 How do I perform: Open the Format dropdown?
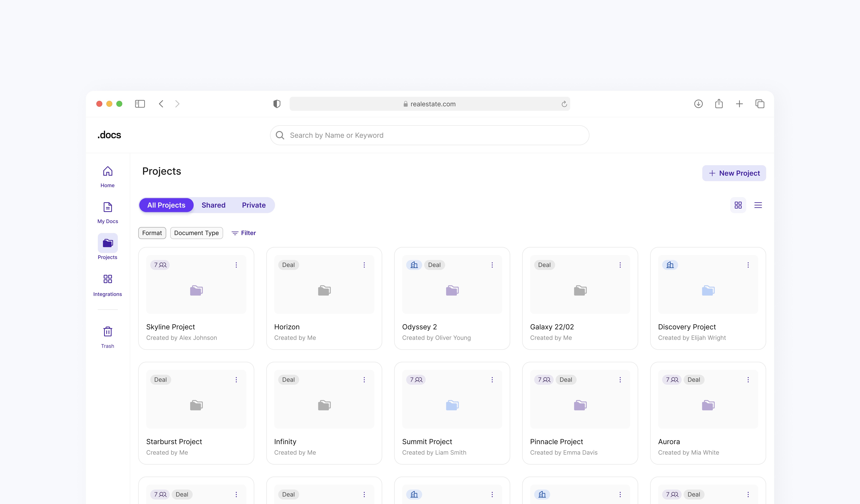[152, 233]
